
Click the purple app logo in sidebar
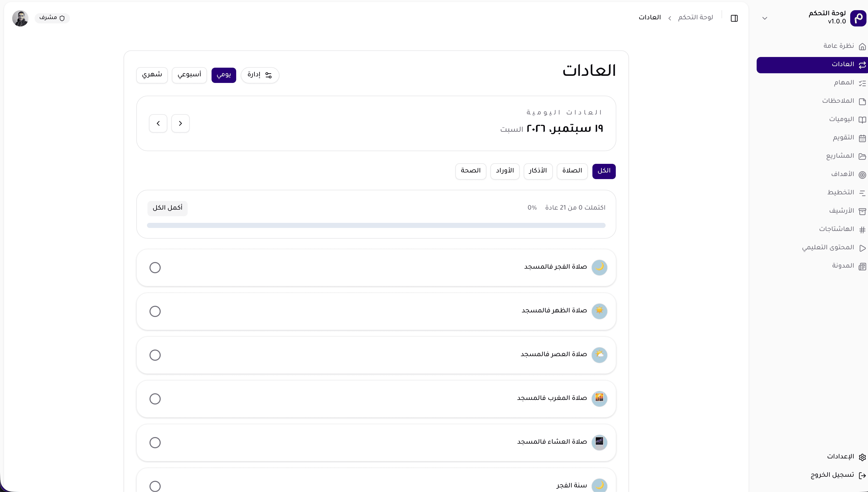pos(858,18)
